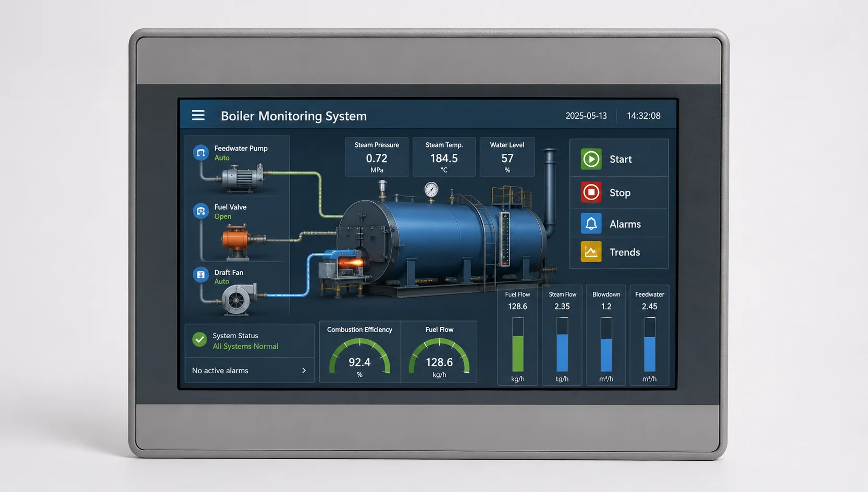Screen dimensions: 868x492
Task: Open the hamburger menu
Action: pyautogui.click(x=198, y=115)
